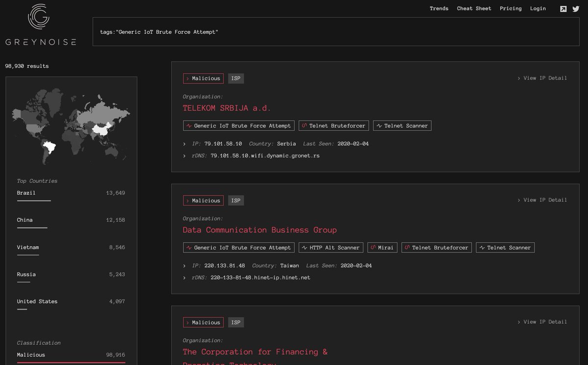Image resolution: width=588 pixels, height=365 pixels.
Task: Click the external link arrow icon
Action: click(x=563, y=9)
